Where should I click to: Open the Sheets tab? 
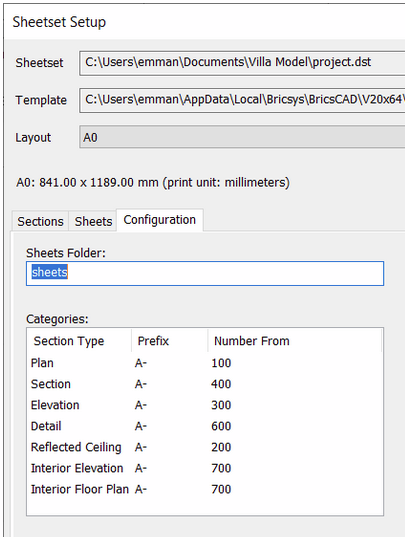(x=93, y=221)
